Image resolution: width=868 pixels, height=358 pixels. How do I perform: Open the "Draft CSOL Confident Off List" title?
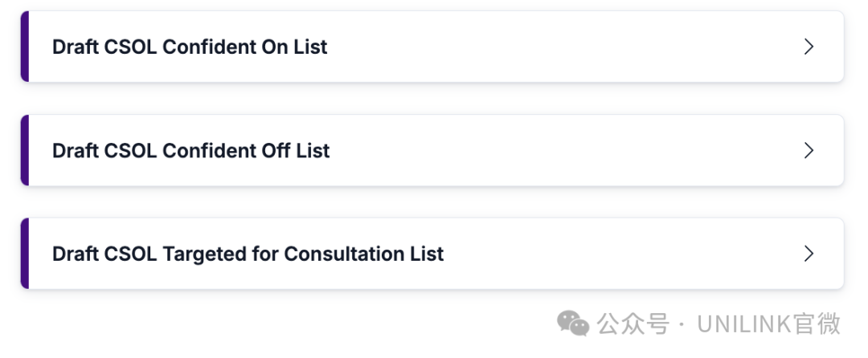[x=190, y=151]
